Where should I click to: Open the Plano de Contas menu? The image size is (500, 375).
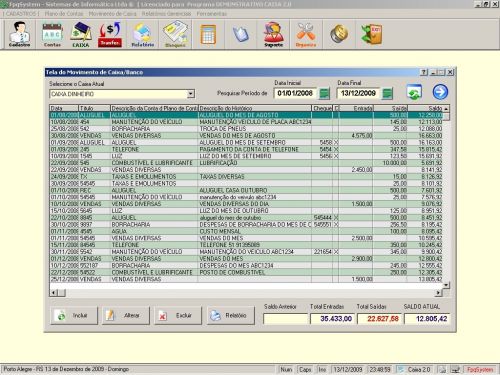pos(64,14)
